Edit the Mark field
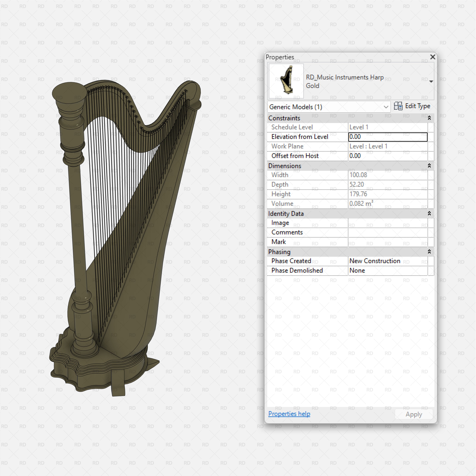 (x=388, y=242)
